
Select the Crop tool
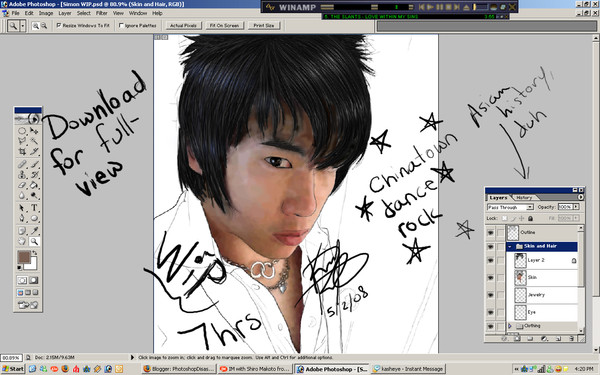coord(22,152)
